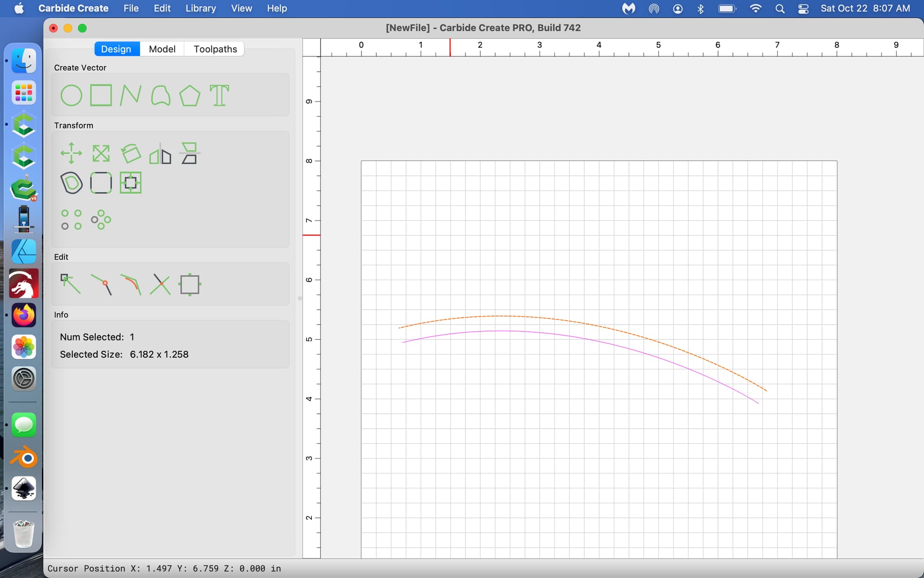The image size is (924, 578).
Task: Select the Text vector tool
Action: [219, 95]
